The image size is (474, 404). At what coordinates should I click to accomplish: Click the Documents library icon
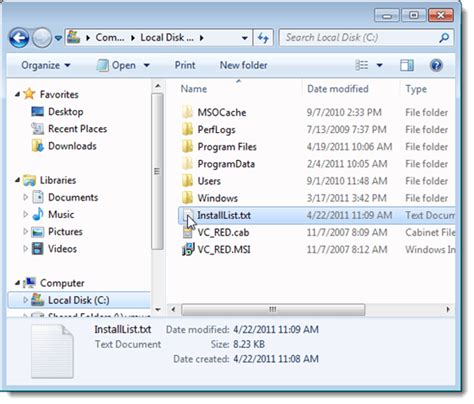[x=38, y=197]
